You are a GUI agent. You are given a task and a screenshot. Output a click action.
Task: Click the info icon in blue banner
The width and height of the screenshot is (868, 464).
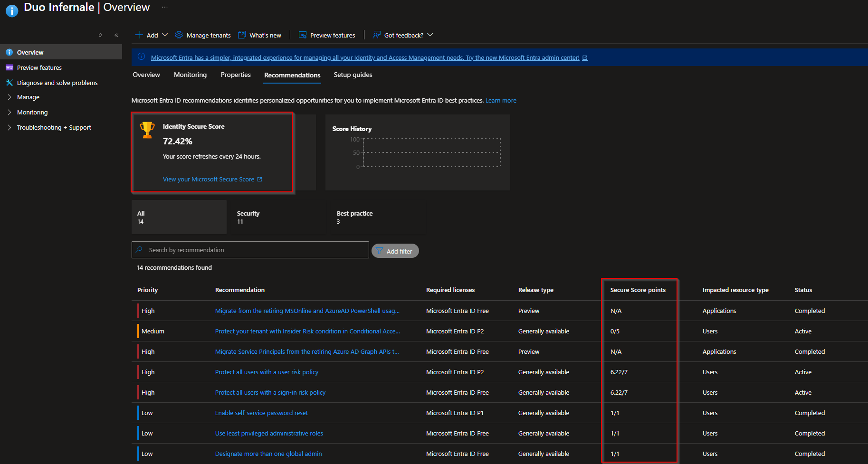click(x=141, y=57)
